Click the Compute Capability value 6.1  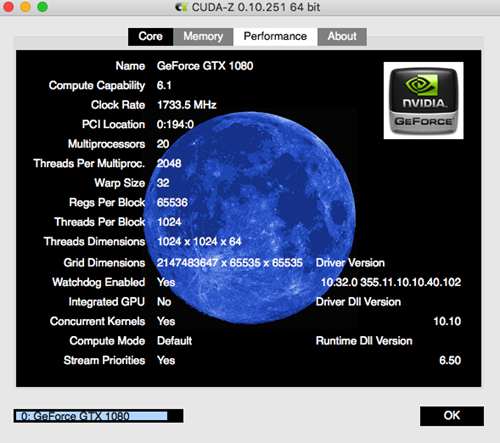pos(164,85)
